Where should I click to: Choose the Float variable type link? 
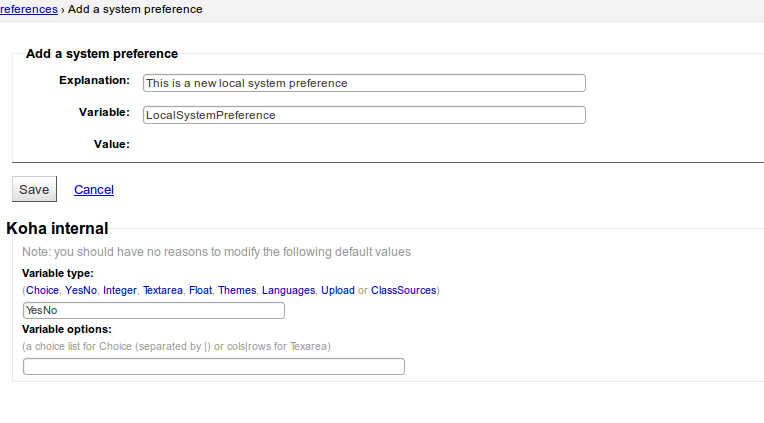click(200, 290)
